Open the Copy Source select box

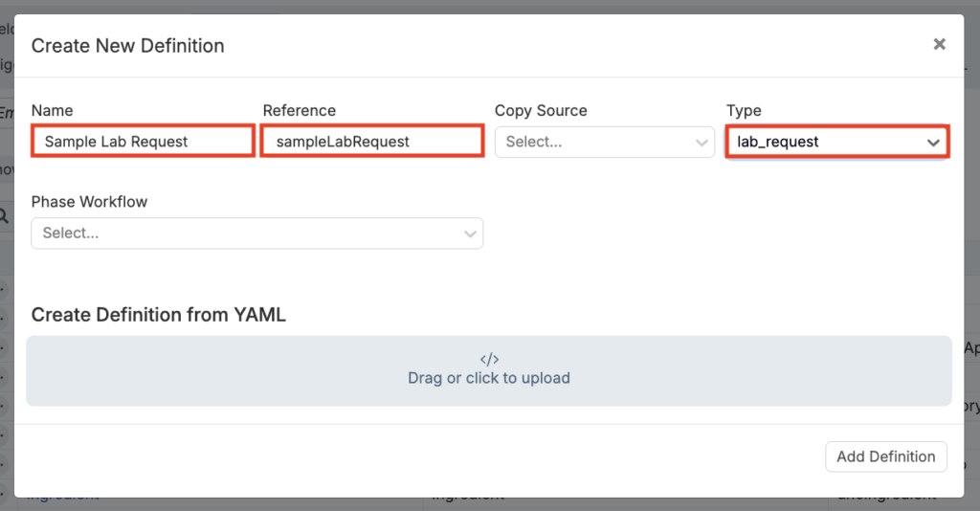point(593,142)
